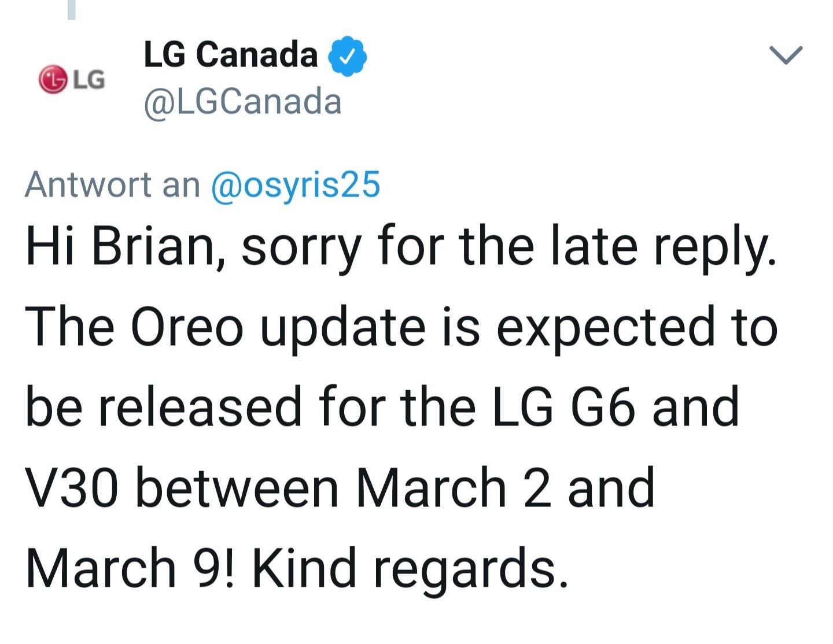Click the 'Antwort an' reply label
The width and height of the screenshot is (833, 644).
point(113,185)
